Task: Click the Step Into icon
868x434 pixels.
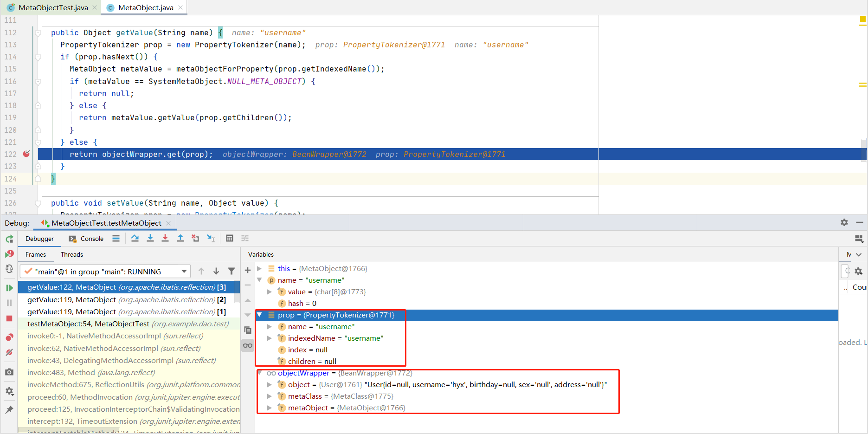Action: click(x=150, y=239)
